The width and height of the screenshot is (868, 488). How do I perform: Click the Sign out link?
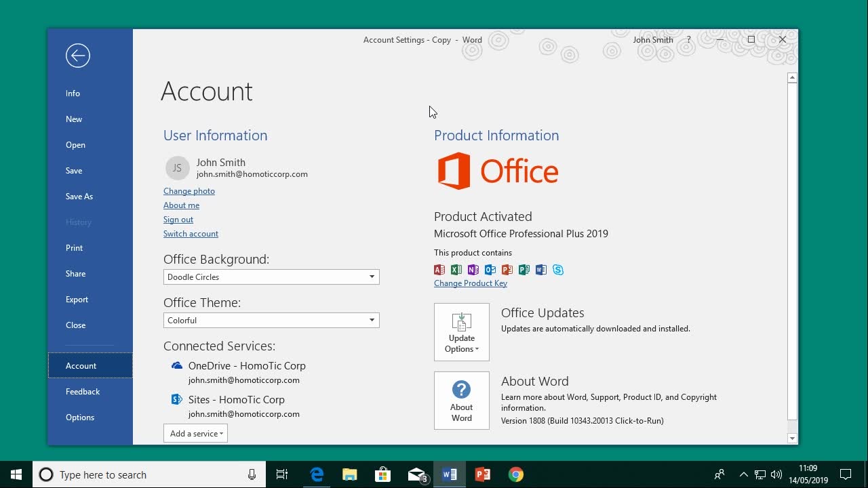178,220
